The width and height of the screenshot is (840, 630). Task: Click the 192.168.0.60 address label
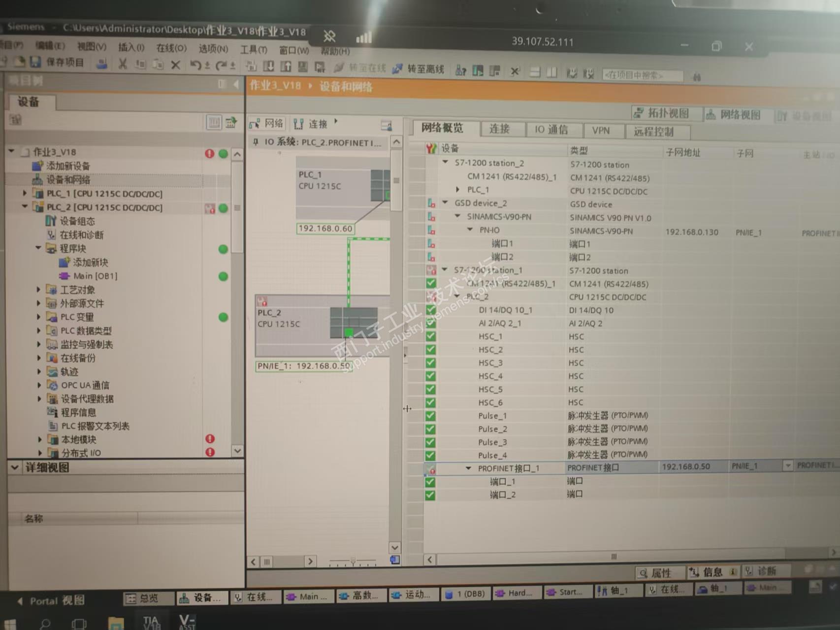[x=325, y=229]
